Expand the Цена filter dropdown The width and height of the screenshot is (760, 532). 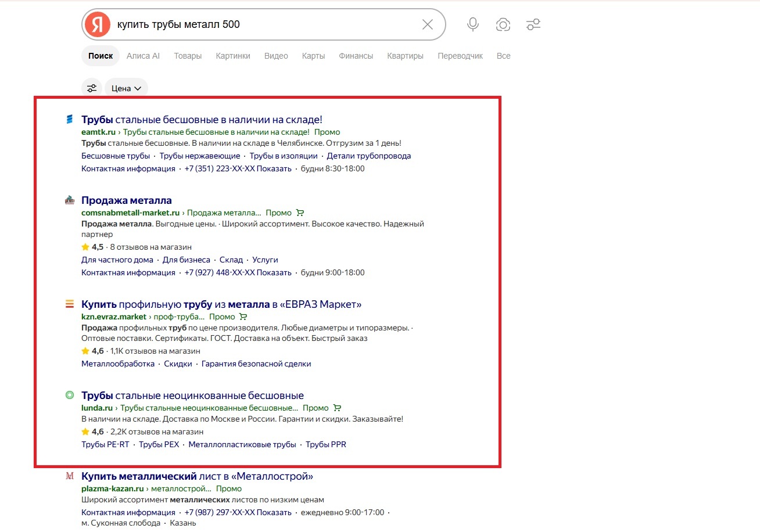pyautogui.click(x=127, y=88)
